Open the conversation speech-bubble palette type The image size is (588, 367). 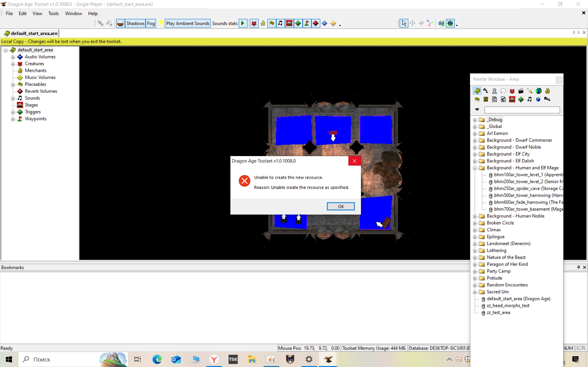503,91
